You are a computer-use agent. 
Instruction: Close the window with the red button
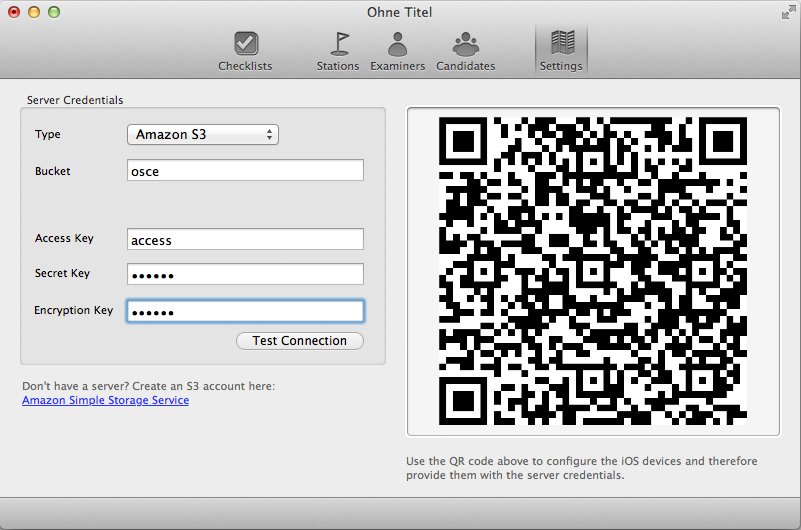pyautogui.click(x=14, y=12)
